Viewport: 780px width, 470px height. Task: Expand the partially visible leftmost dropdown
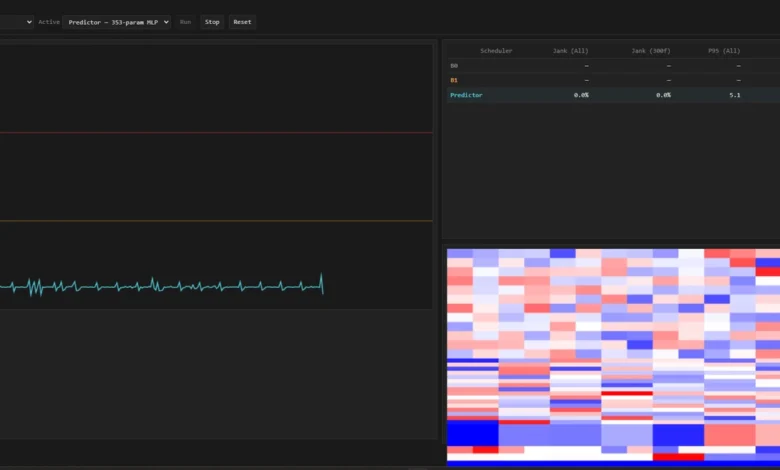[x=16, y=21]
